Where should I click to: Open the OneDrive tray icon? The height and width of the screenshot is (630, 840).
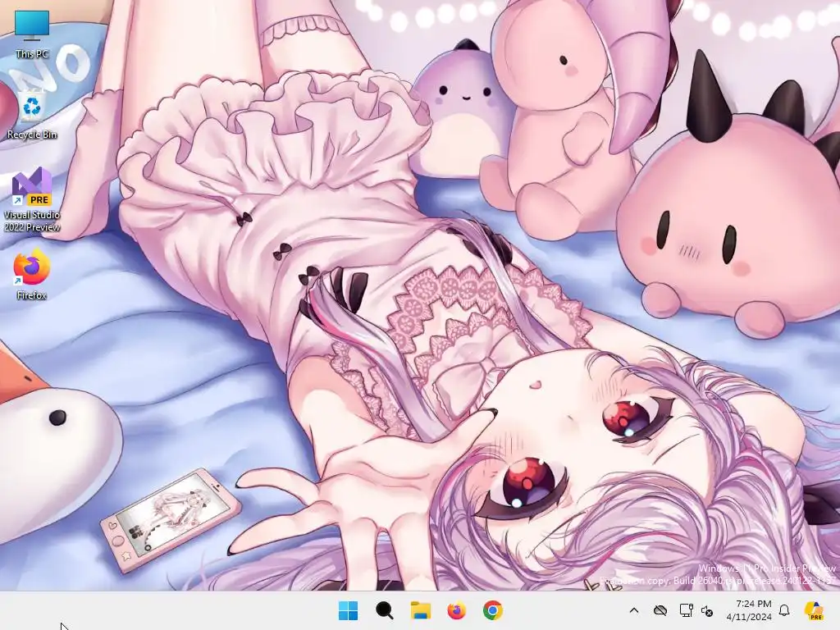tap(660, 610)
